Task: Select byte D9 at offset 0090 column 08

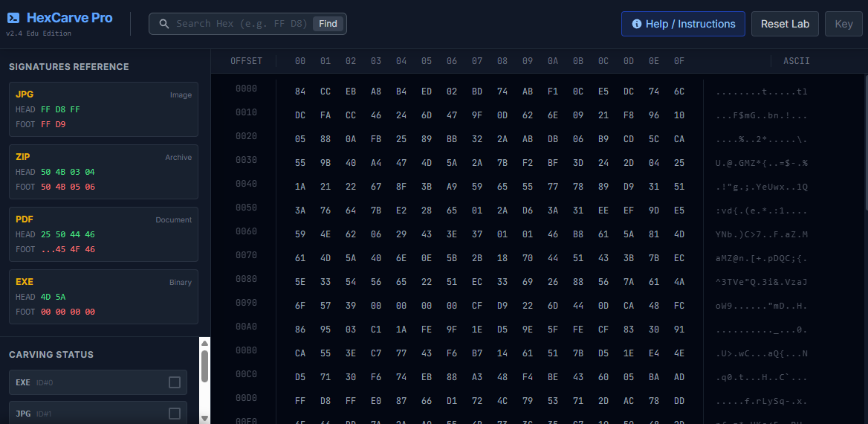Action: [x=502, y=306]
